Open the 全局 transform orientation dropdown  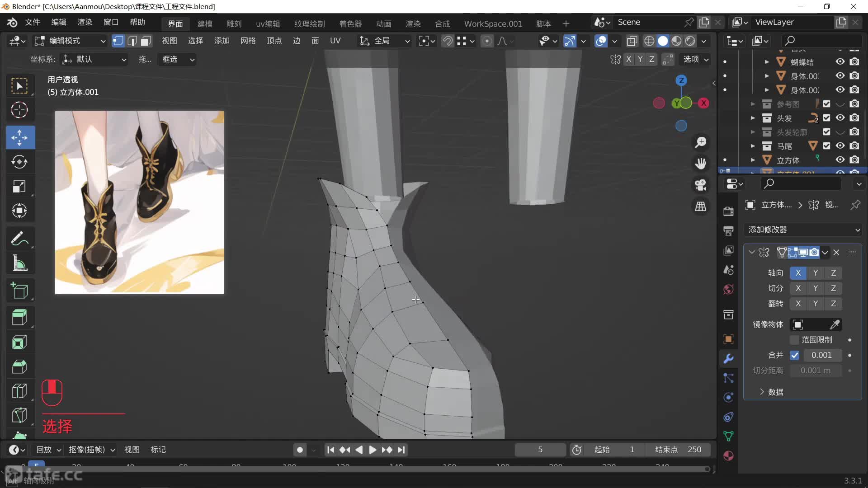[x=385, y=41]
